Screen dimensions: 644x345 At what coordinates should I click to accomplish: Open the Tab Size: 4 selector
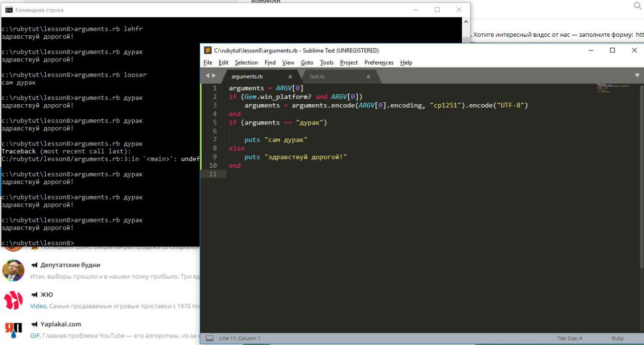[570, 338]
